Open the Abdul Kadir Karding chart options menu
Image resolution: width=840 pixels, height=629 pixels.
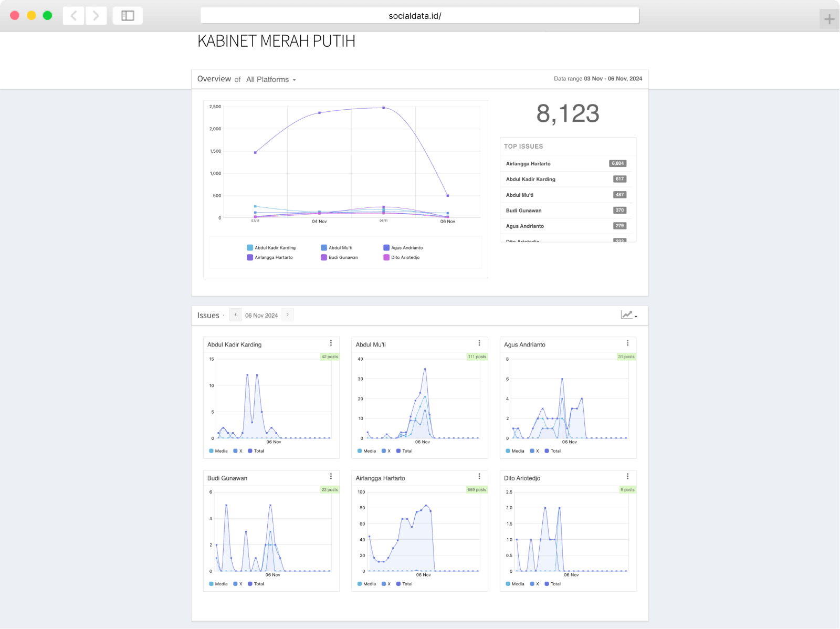pos(331,343)
